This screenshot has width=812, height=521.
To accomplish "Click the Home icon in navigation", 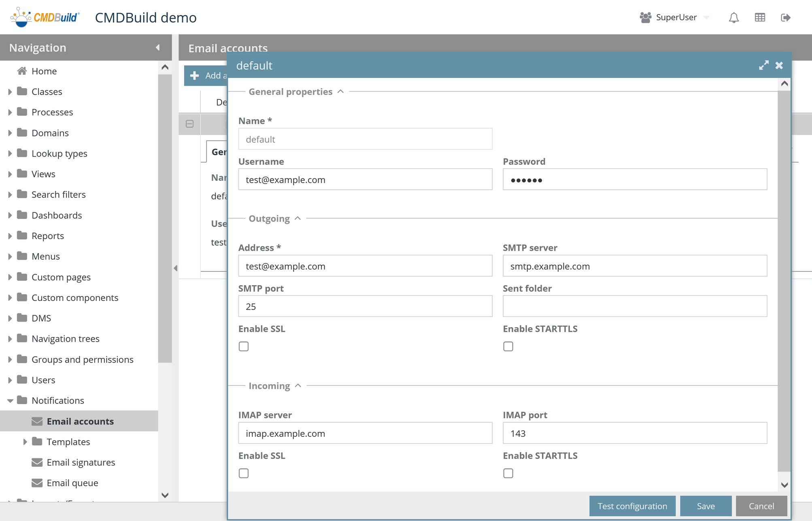I will point(22,71).
